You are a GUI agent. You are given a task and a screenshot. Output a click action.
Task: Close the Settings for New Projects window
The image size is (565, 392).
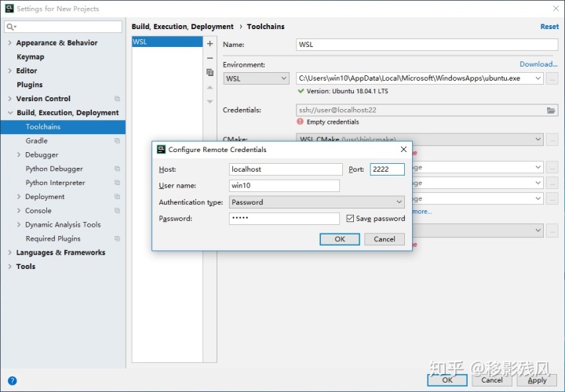(x=556, y=9)
